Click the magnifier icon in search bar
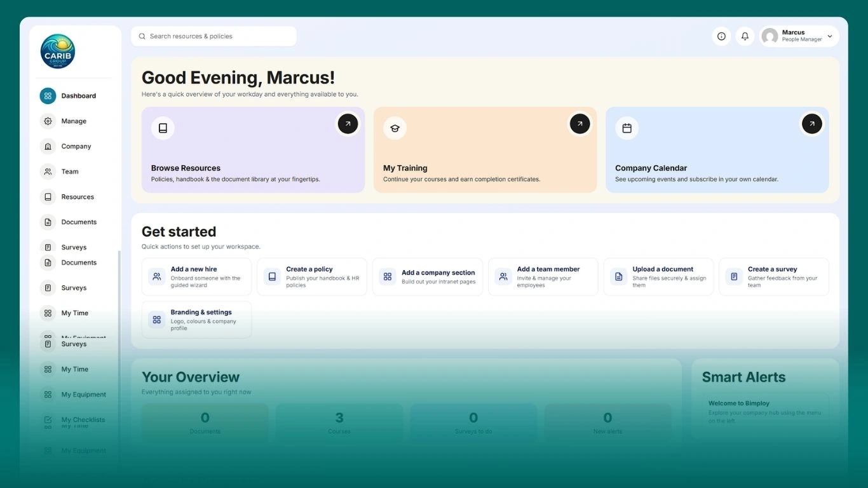 pos(142,36)
